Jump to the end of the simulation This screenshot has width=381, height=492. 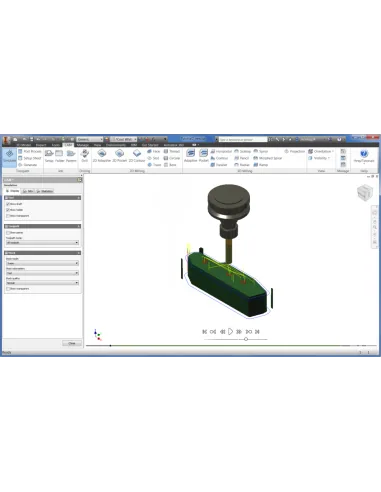[257, 332]
